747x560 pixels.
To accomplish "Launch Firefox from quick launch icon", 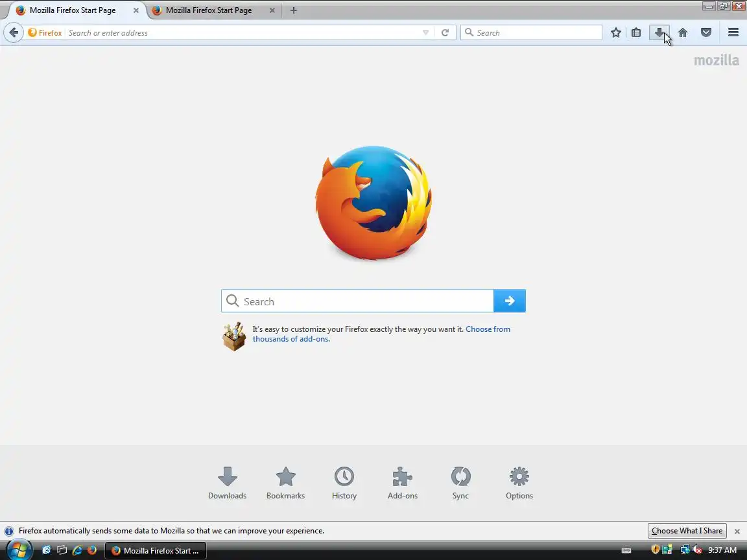I will (x=92, y=550).
